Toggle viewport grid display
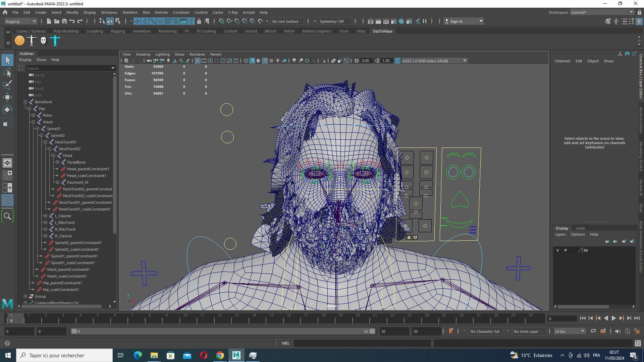The width and height of the screenshot is (644, 362). 198,61
